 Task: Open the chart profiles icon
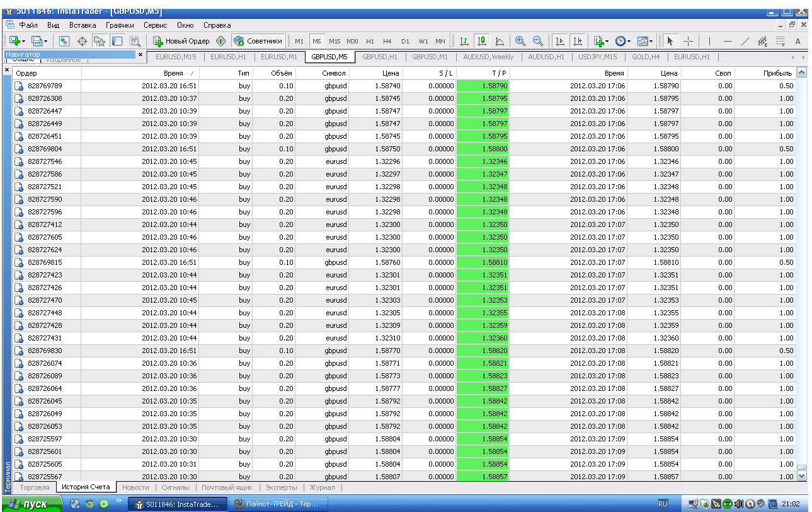(x=37, y=40)
